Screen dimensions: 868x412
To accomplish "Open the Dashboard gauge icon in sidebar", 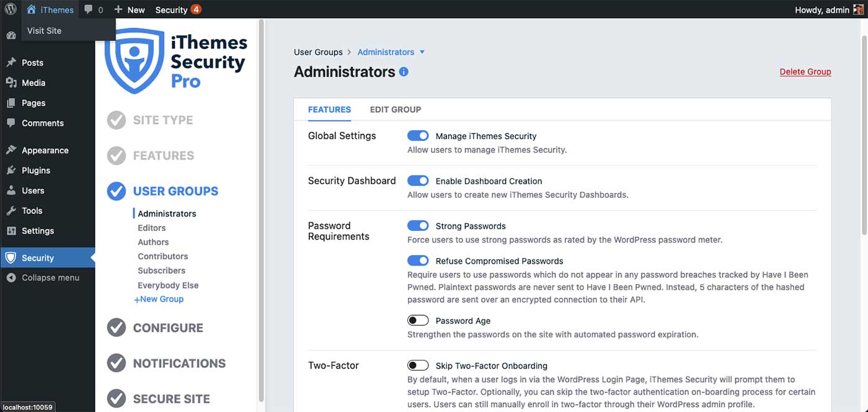I will (11, 35).
